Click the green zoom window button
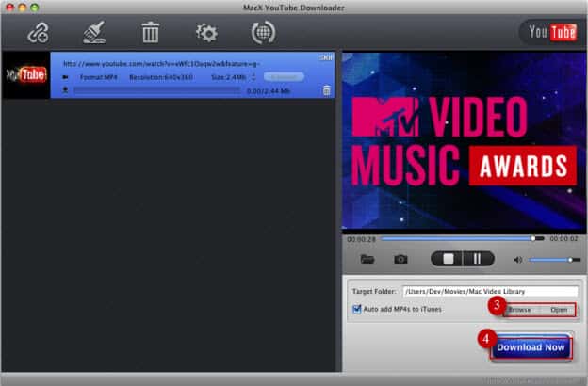The image size is (588, 386). (x=35, y=8)
